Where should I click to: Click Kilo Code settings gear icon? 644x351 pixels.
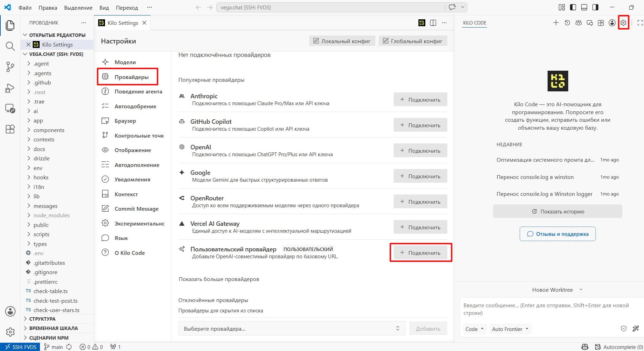[623, 23]
